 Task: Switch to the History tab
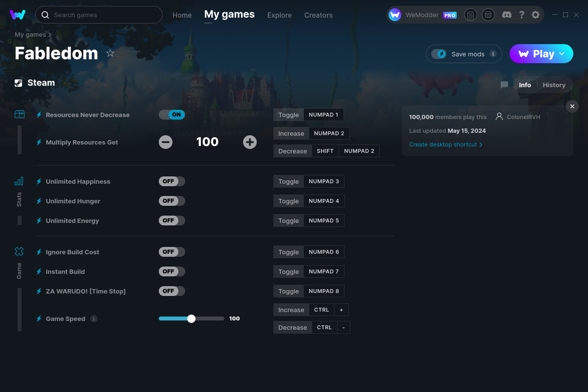[554, 85]
